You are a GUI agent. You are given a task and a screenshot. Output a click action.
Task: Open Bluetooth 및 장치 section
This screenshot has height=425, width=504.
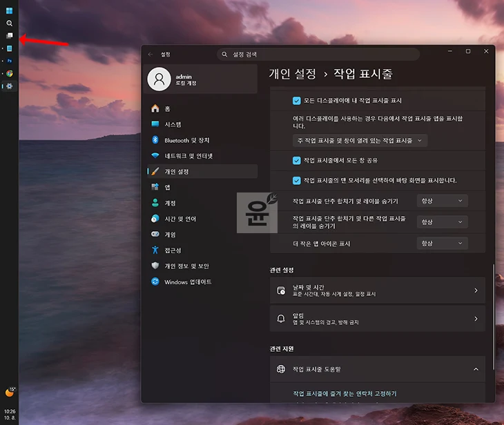pyautogui.click(x=202, y=140)
